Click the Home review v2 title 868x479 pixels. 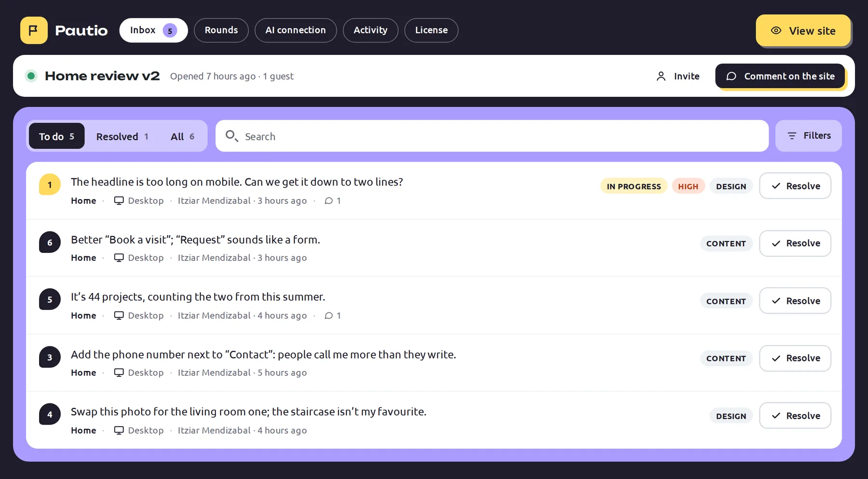click(102, 76)
